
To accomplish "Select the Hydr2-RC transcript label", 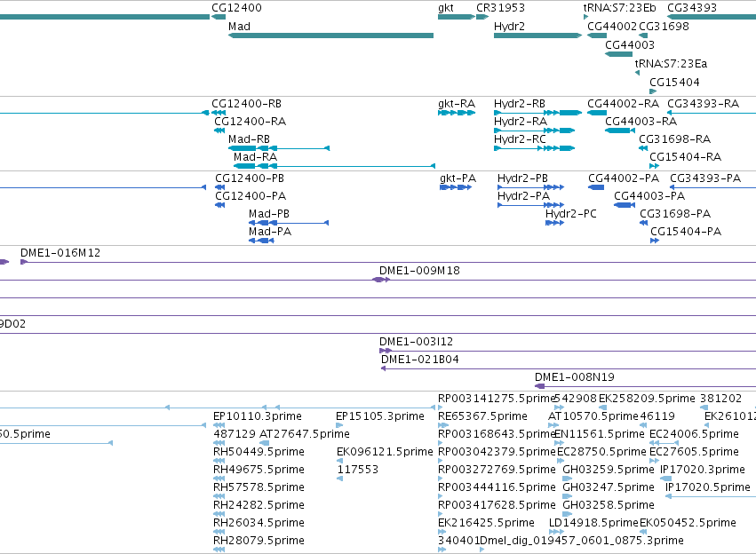I will click(x=520, y=139).
